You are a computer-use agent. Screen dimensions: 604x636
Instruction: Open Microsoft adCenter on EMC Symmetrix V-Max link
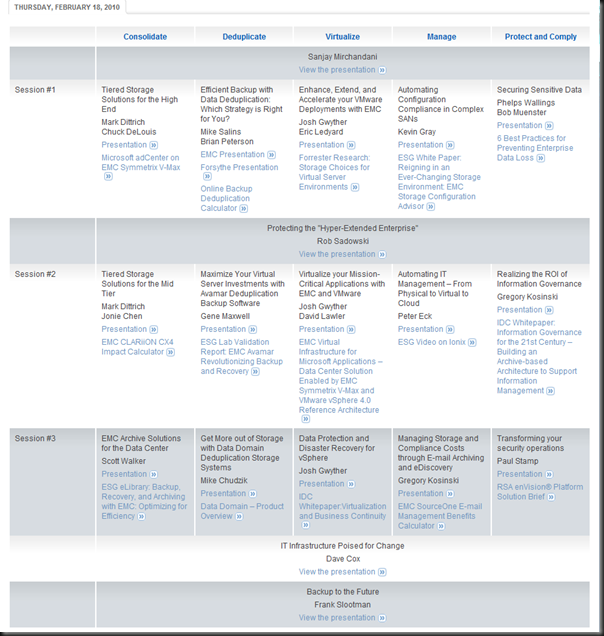(x=141, y=162)
